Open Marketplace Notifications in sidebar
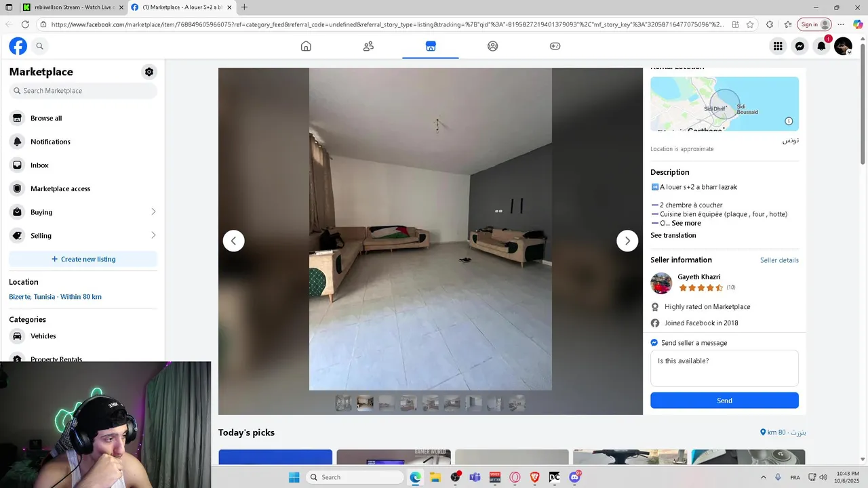 pyautogui.click(x=83, y=142)
